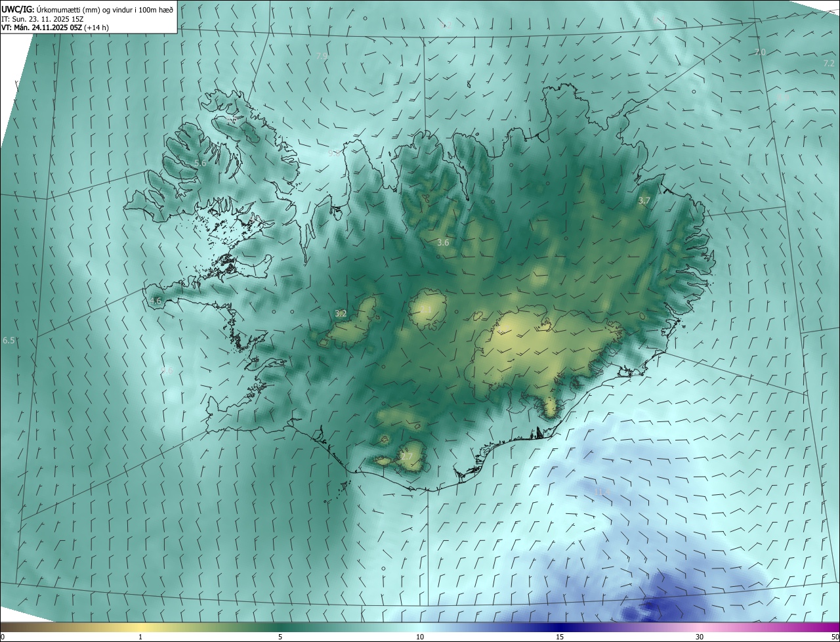This screenshot has height=642, width=840.
Task: Click the colorbar tick label 1
Action: (x=140, y=637)
